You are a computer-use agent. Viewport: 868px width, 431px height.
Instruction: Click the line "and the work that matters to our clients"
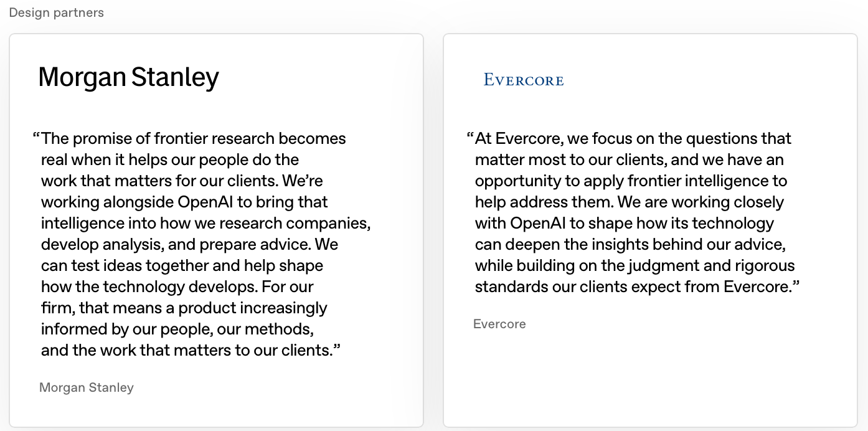pyautogui.click(x=191, y=350)
